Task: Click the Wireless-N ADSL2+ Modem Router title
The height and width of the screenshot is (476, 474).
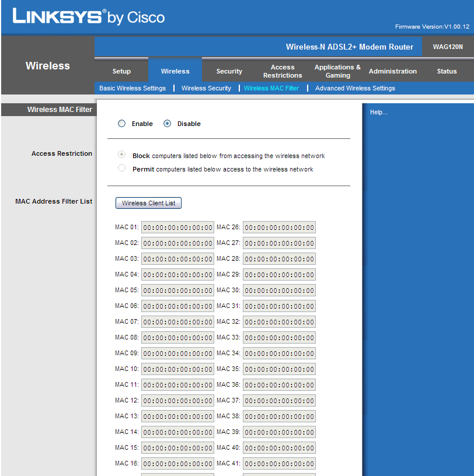Action: point(350,47)
